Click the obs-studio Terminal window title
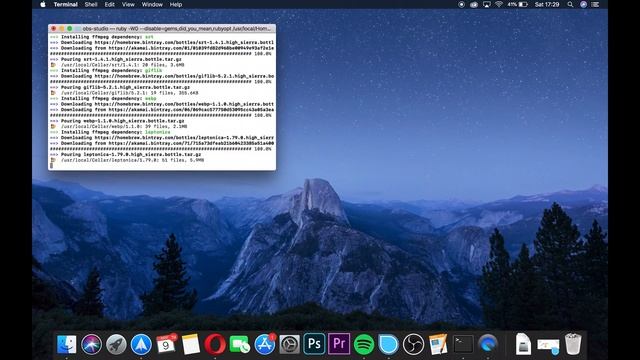 [176, 29]
